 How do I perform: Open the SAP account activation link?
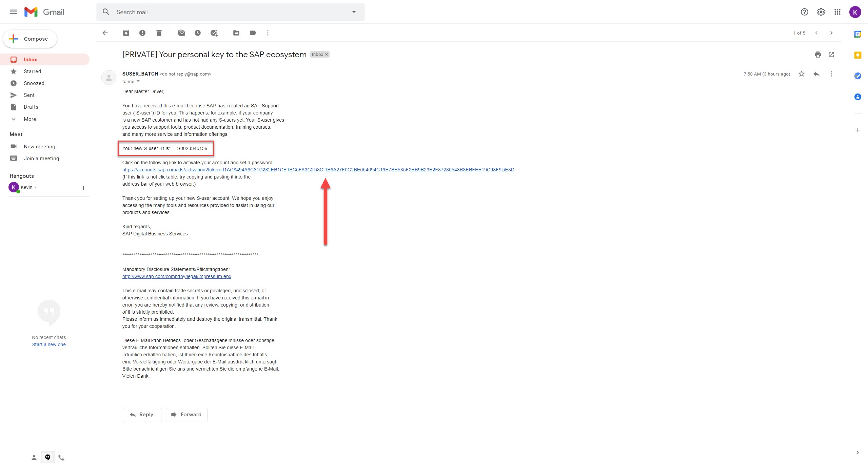click(x=318, y=170)
